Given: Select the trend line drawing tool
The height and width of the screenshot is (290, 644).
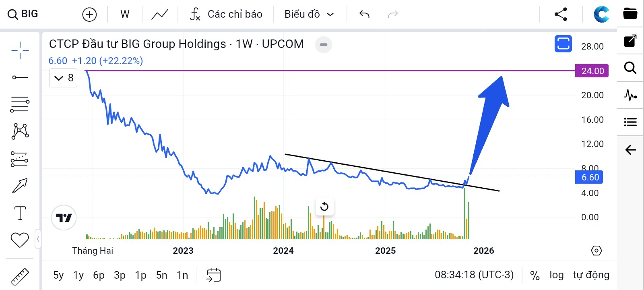Looking at the screenshot, I should point(20,77).
